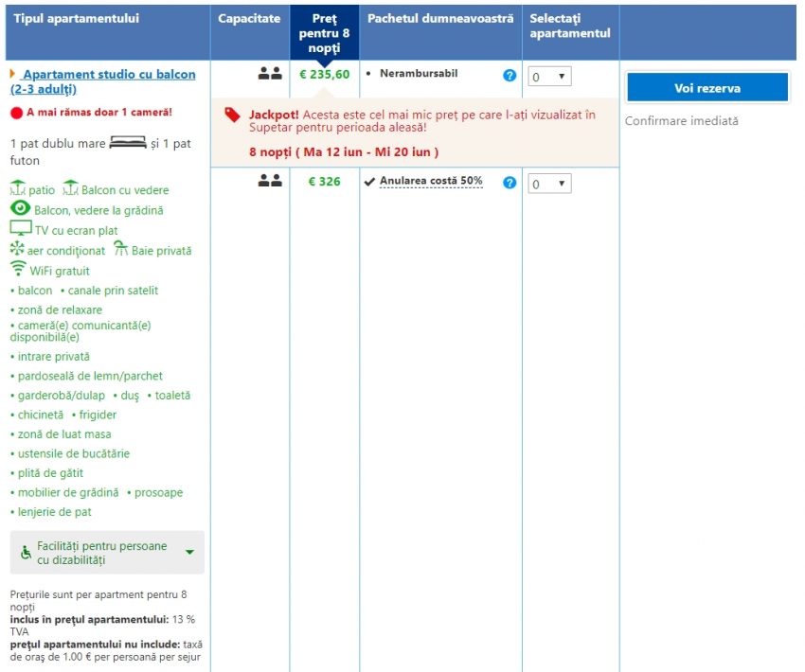The width and height of the screenshot is (805, 672).
Task: Click the free WiFi icon
Action: point(18,270)
